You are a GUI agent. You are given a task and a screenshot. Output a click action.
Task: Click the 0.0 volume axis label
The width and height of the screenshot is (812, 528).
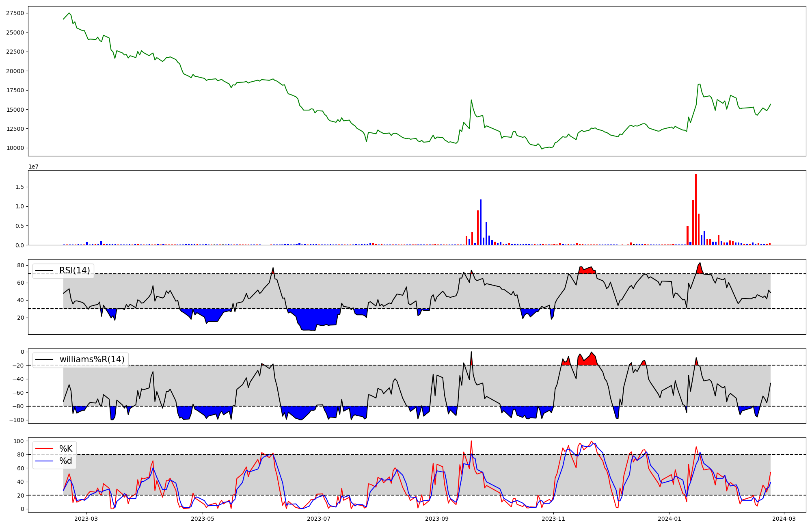19,245
